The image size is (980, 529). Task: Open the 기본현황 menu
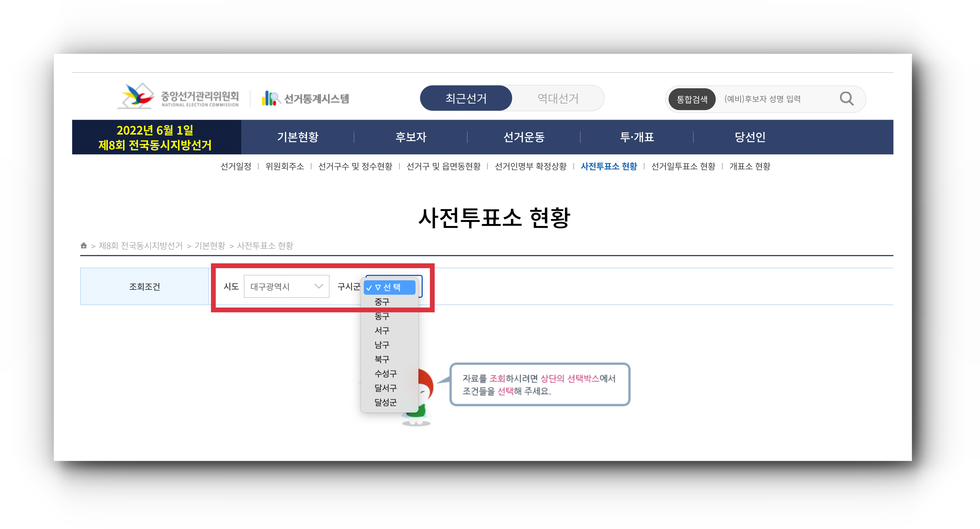[x=298, y=137]
